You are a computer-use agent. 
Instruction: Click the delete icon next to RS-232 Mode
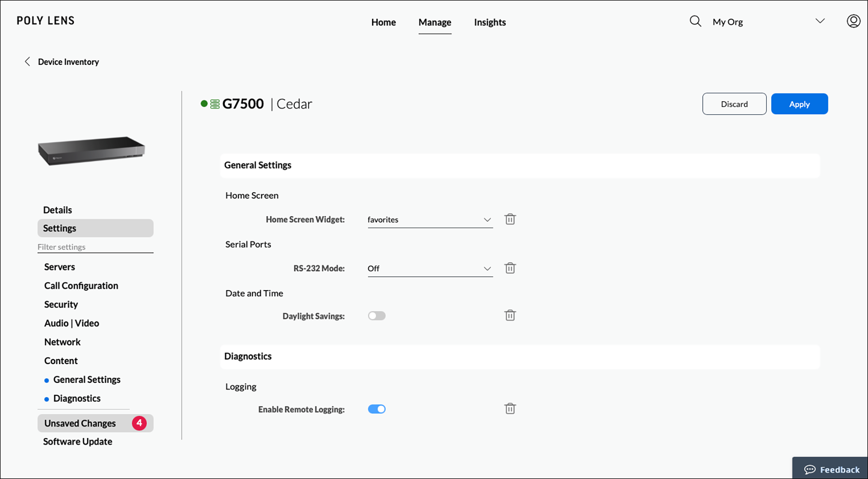click(x=510, y=268)
